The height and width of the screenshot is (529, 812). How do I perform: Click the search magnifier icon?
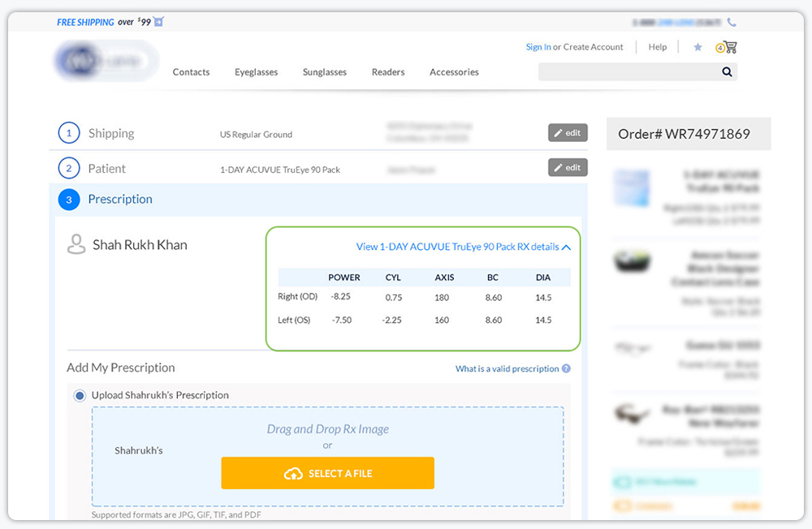(726, 71)
